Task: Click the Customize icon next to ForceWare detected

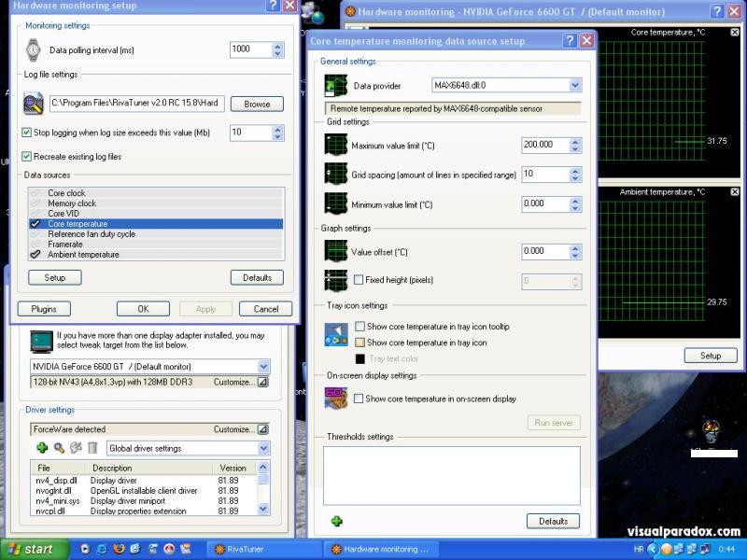Action: coord(263,429)
